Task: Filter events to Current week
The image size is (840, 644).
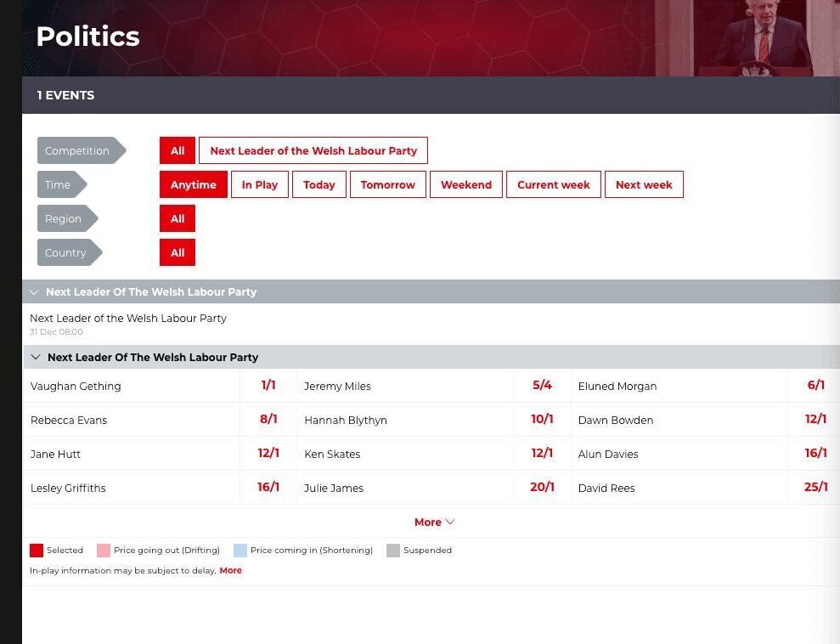Action: 554,184
